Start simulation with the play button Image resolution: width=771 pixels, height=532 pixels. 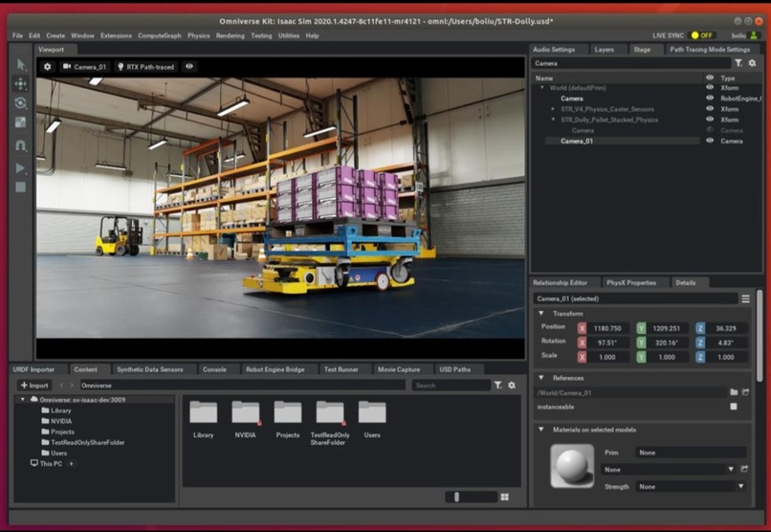pos(20,168)
